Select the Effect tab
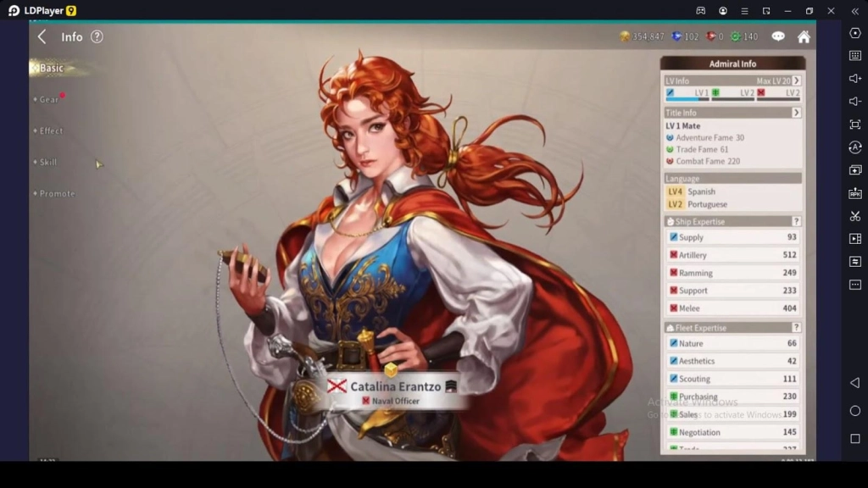868x488 pixels. click(51, 131)
